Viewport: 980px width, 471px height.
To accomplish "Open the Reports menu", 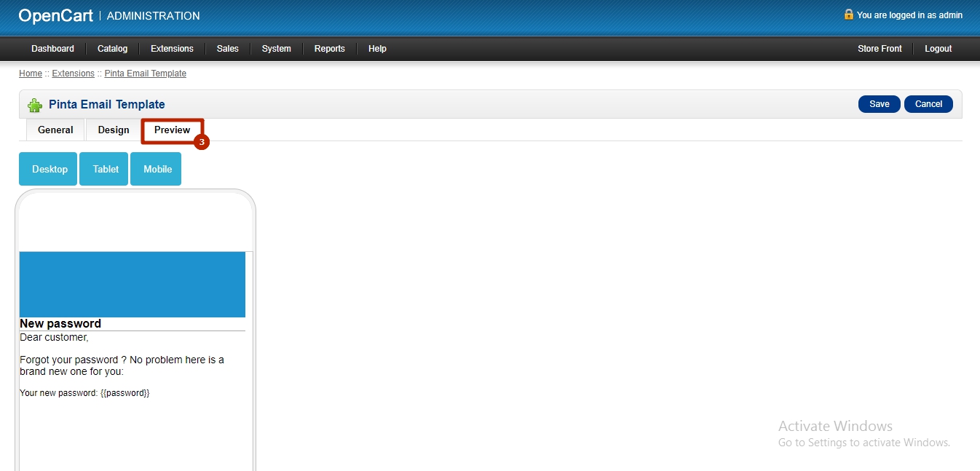I will pos(329,49).
